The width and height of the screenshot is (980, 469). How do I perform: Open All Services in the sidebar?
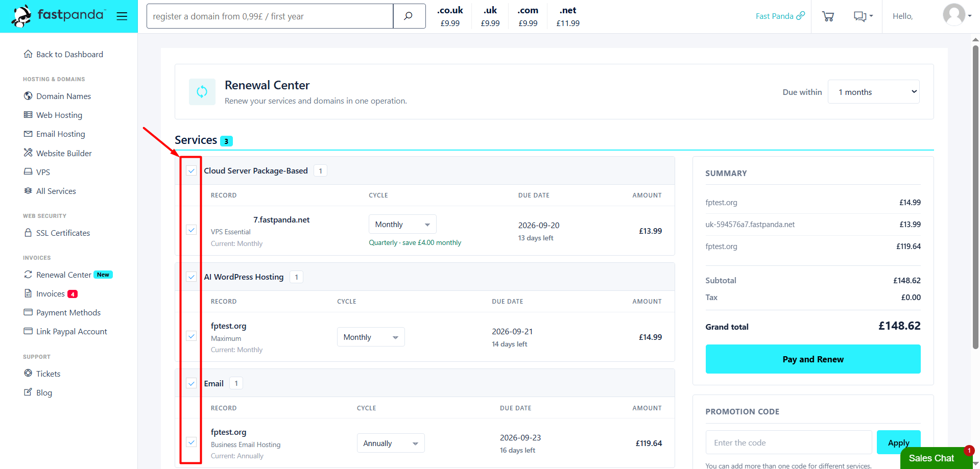[x=56, y=191]
